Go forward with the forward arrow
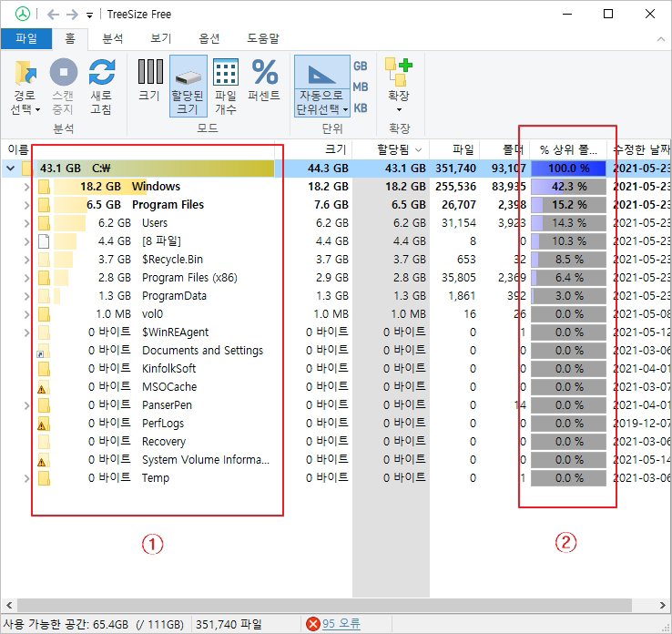 coord(73,15)
